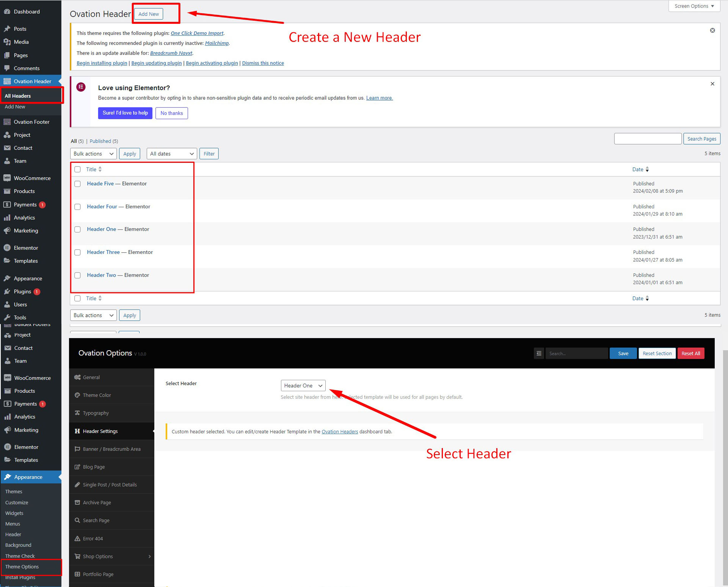Show Published (5) headers filter
728x587 pixels.
pyautogui.click(x=104, y=141)
